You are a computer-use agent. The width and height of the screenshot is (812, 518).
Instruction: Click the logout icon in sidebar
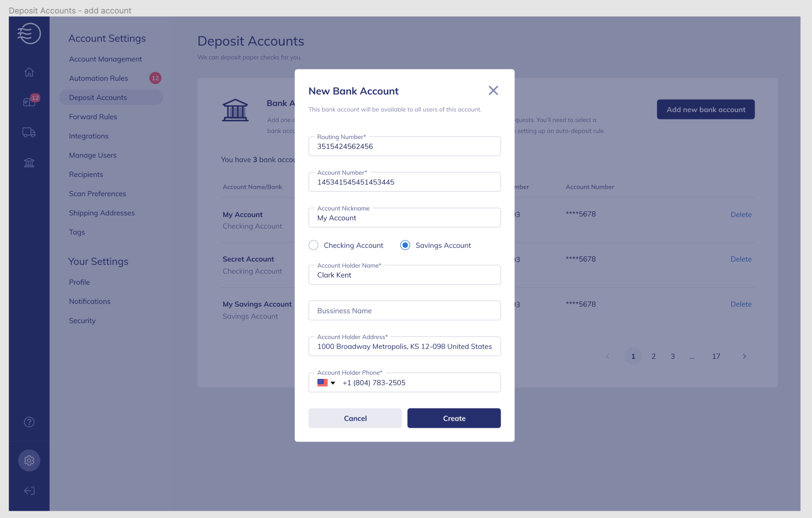click(x=29, y=491)
